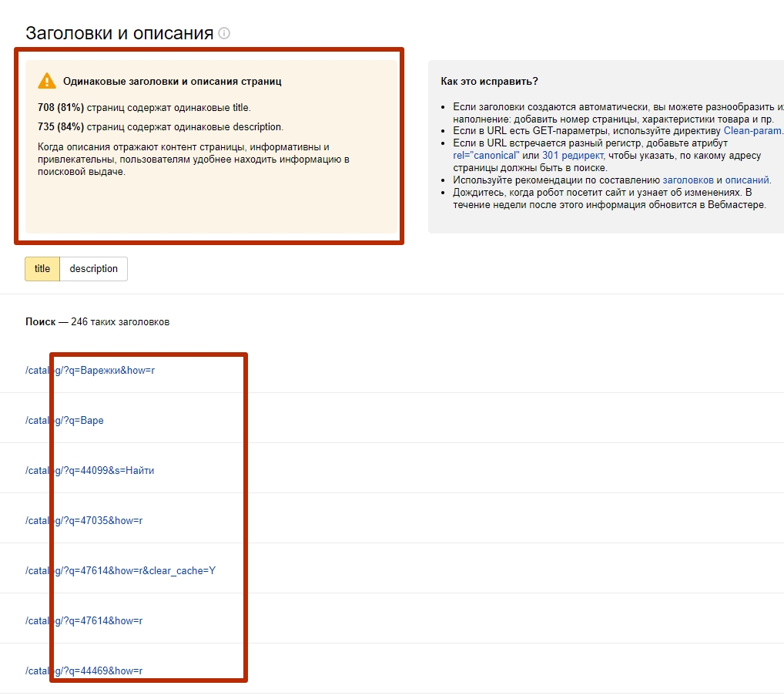
Task: Click the Поиск — 246 таких заголовков line
Action: pos(98,321)
